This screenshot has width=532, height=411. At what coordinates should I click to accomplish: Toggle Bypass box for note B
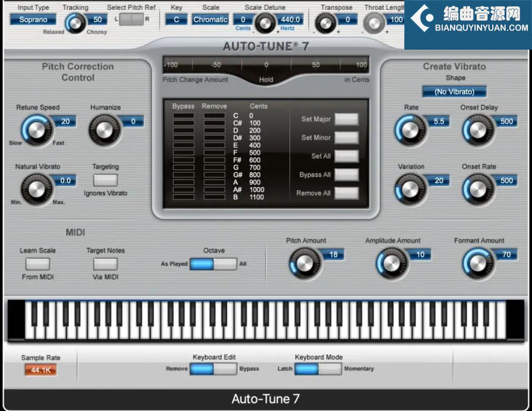pyautogui.click(x=184, y=197)
